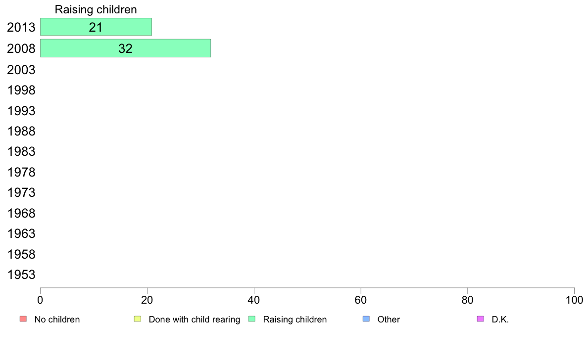Click the D.K. legend label
Viewport: 588px width, 364px height.
[500, 319]
